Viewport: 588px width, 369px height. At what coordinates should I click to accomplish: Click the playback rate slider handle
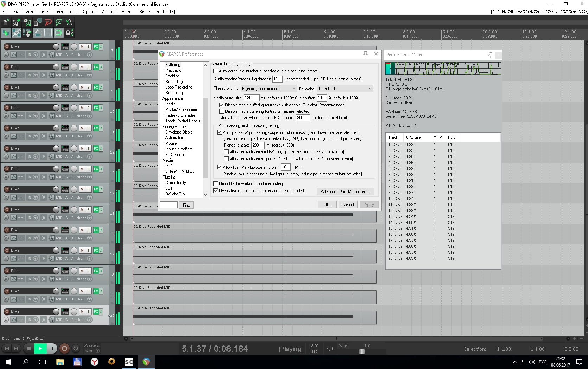(362, 352)
